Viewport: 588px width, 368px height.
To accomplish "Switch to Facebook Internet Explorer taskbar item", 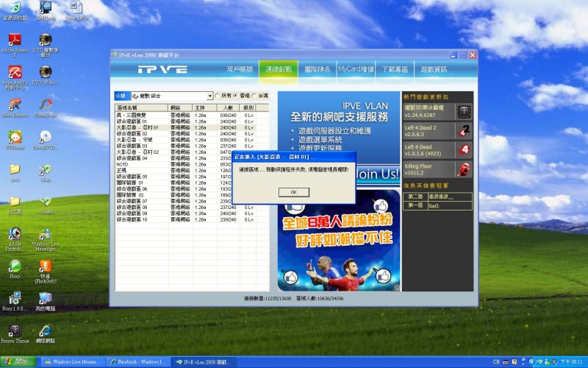I will tap(139, 362).
